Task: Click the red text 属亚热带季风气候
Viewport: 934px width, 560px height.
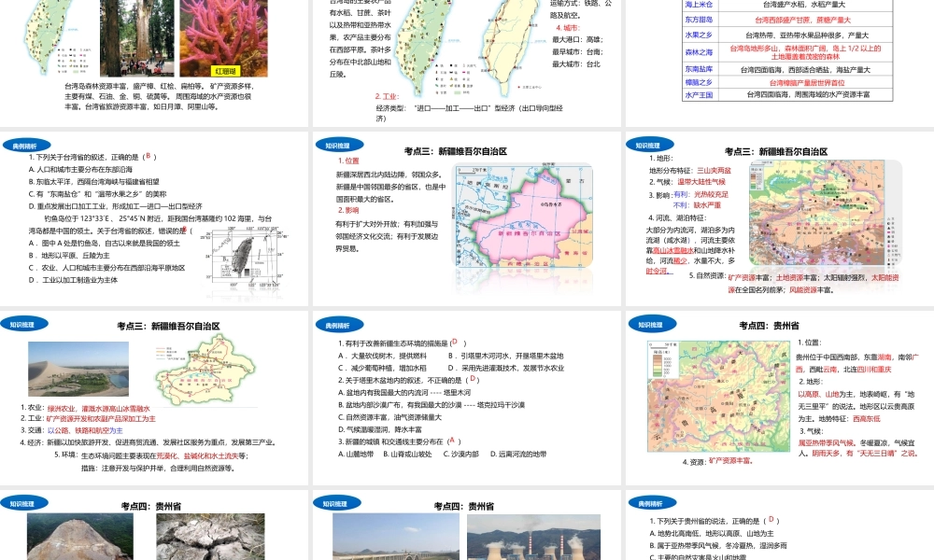Action: click(827, 443)
